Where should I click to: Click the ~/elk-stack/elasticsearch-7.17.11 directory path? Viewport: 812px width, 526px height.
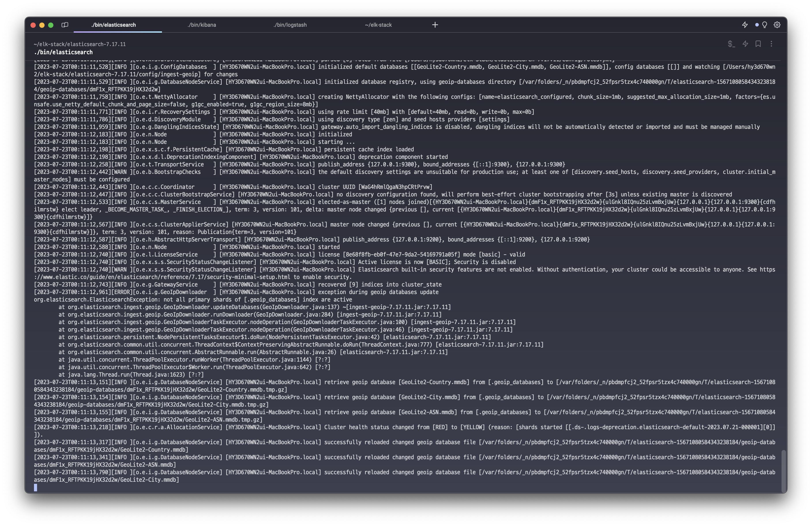[79, 44]
